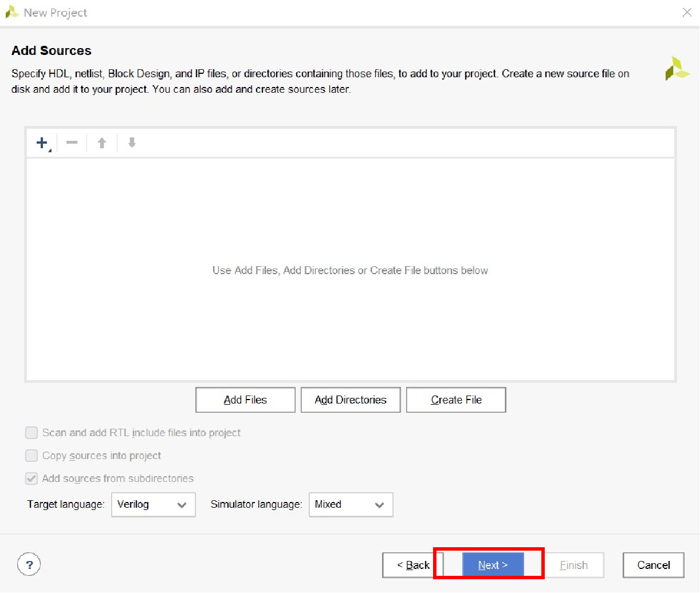This screenshot has height=593, width=700.
Task: Open the Target language Verilog dropdown
Action: pyautogui.click(x=154, y=504)
